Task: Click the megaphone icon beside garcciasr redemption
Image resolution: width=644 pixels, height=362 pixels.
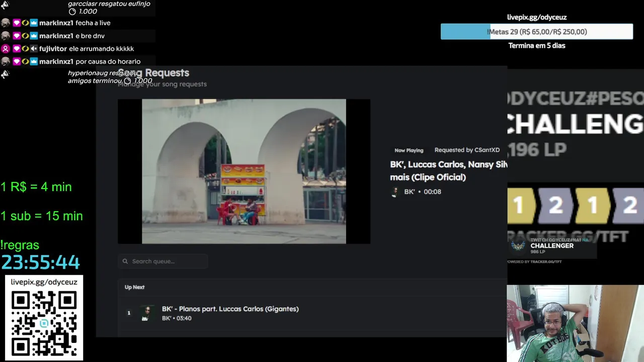Action: [5, 5]
